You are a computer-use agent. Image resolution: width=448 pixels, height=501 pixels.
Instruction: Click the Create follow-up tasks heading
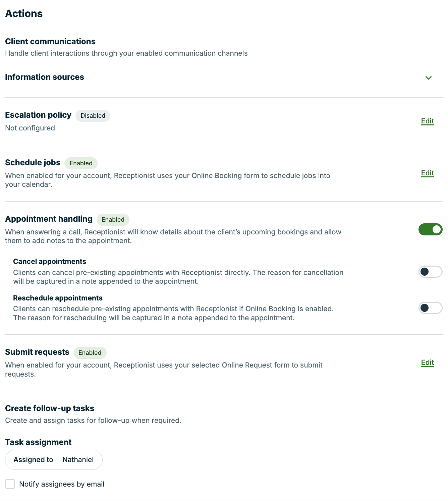click(49, 408)
